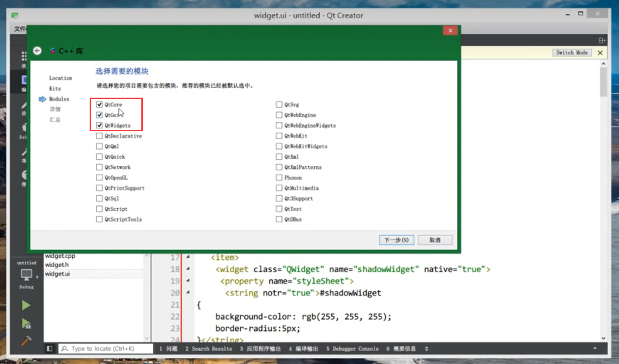Check the QtScript module box
Viewport: 619px width, 364px height.
(100, 209)
